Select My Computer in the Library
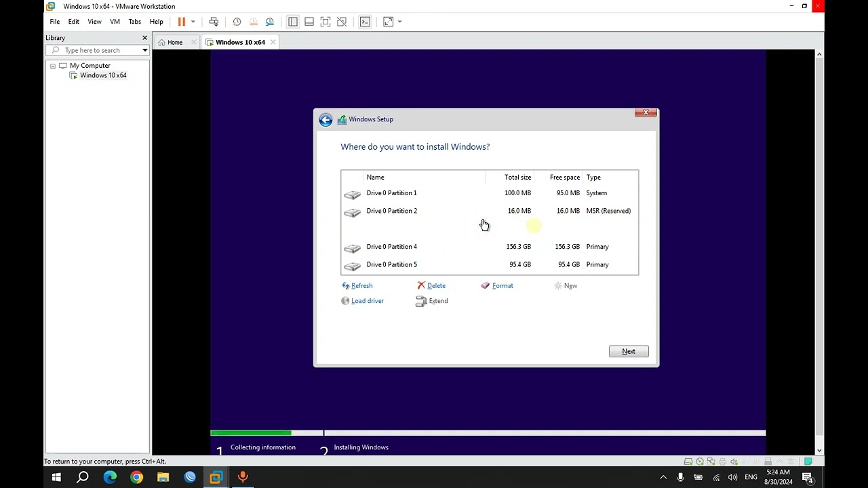Screen dimensions: 868x488 point(90,66)
